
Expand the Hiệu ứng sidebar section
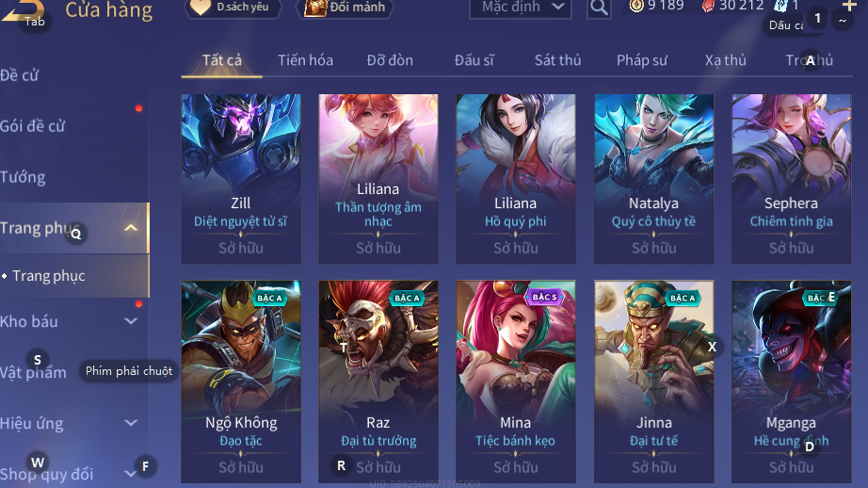click(x=131, y=423)
